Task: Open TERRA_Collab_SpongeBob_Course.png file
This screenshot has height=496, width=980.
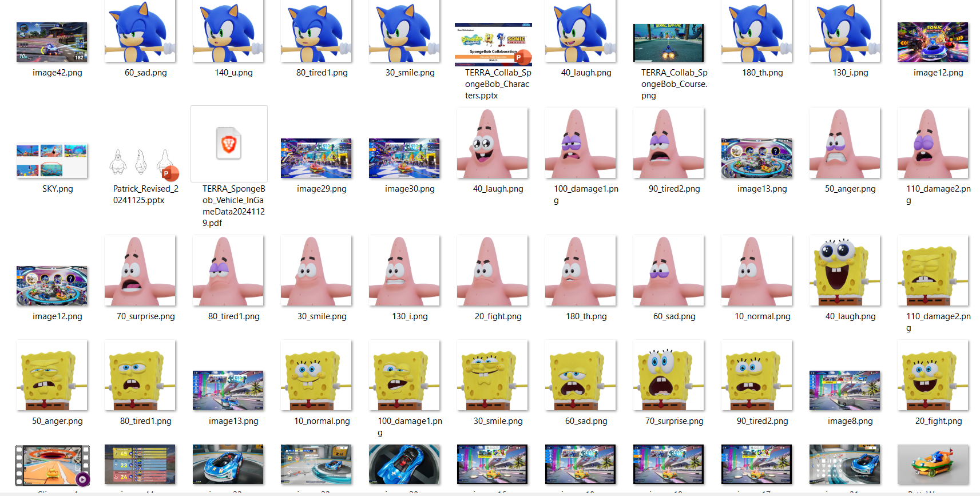Action: (x=669, y=43)
